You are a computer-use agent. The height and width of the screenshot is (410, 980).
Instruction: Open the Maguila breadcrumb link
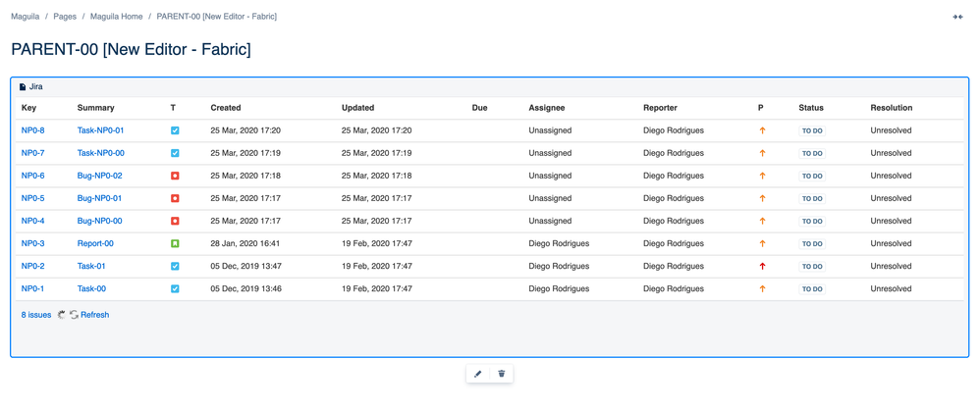click(x=25, y=17)
